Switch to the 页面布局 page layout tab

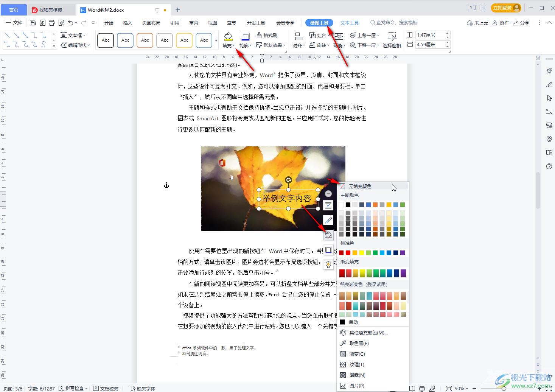[x=151, y=23]
